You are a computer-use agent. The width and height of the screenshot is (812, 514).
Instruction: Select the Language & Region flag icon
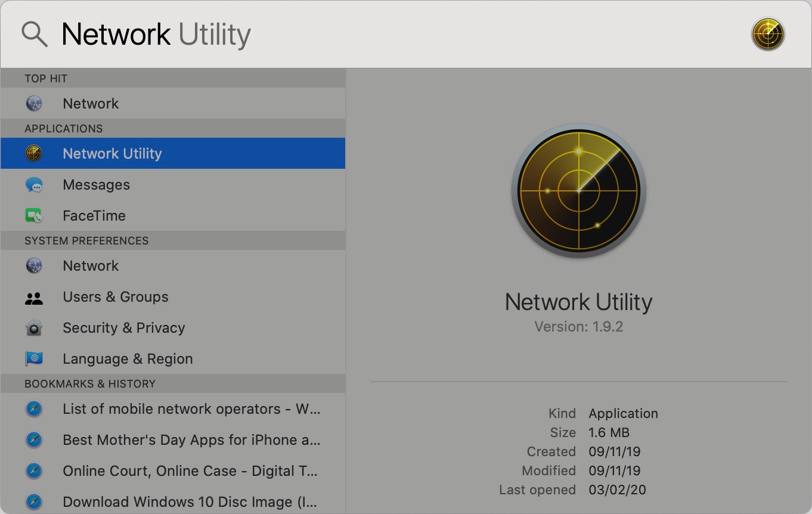pos(34,358)
